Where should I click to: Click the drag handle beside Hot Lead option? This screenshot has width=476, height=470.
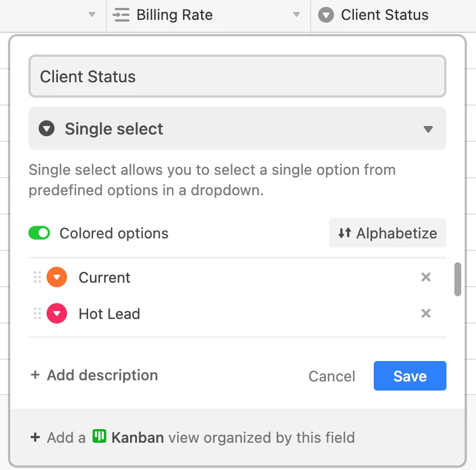pos(37,314)
